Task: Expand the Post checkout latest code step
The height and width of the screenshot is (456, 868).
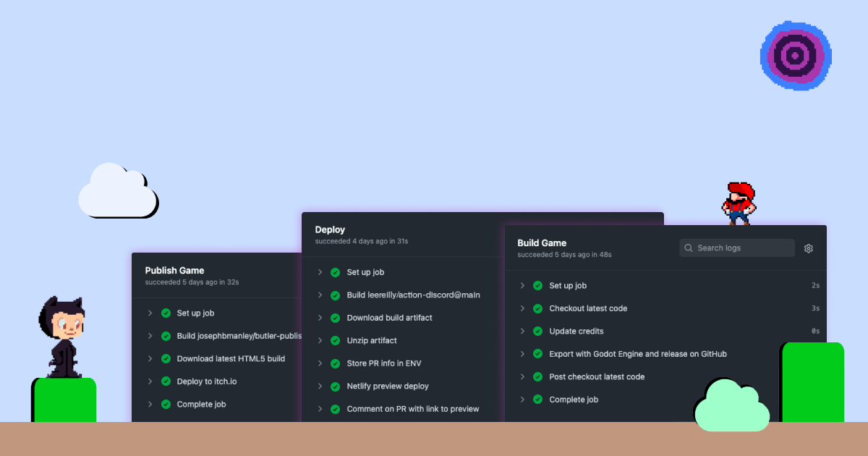Action: pyautogui.click(x=522, y=376)
